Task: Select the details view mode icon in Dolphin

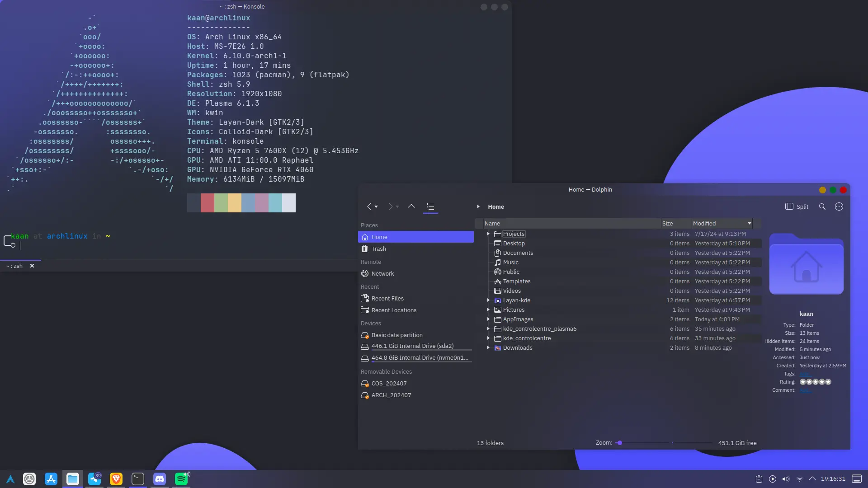Action: coord(430,206)
